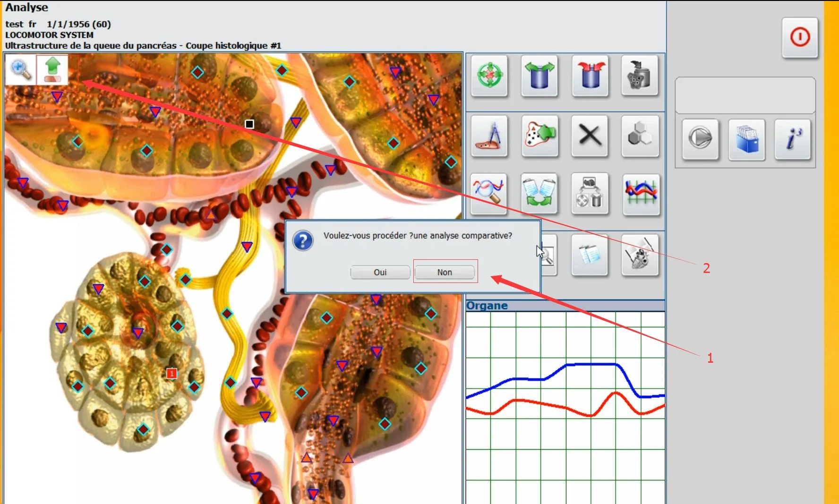The height and width of the screenshot is (504, 839).
Task: Click the black square marker on the image
Action: pos(249,124)
